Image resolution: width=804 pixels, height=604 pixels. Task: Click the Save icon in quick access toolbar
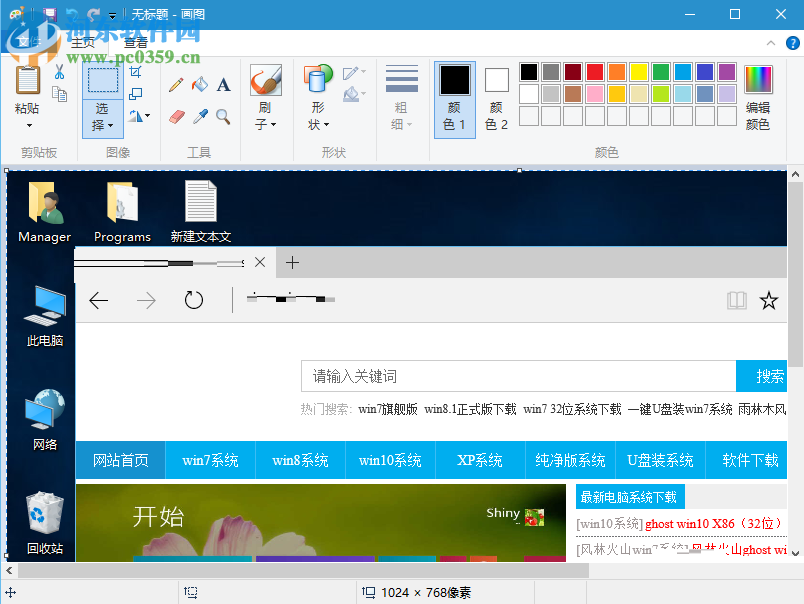[51, 12]
